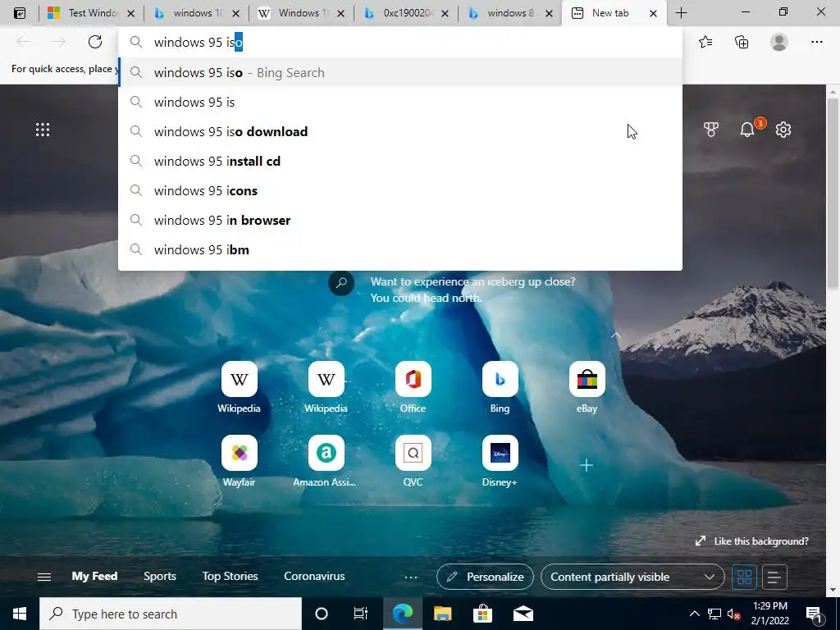This screenshot has width=840, height=630.
Task: Click the address bar input field
Action: 400,42
